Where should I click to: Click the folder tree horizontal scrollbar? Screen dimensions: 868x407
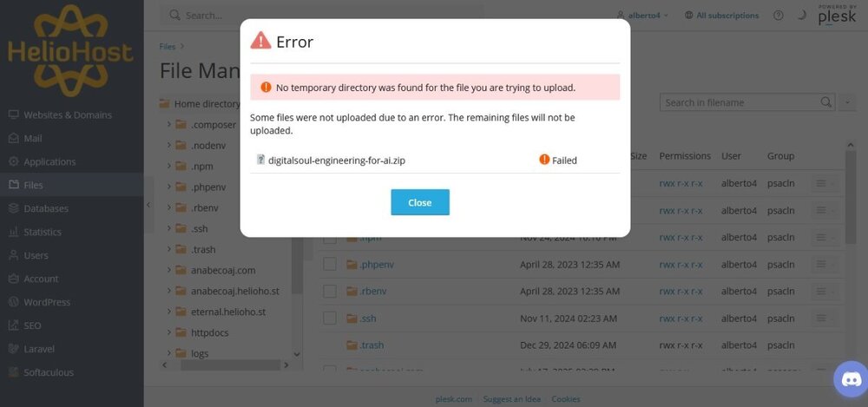click(x=230, y=365)
